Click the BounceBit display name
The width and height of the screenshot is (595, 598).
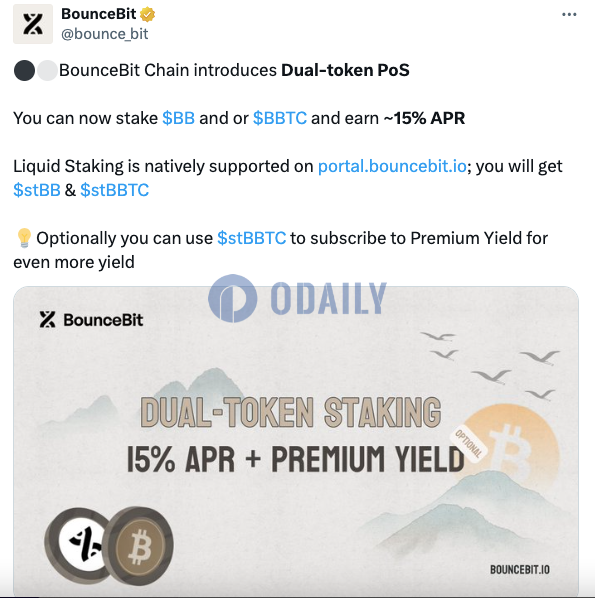98,14
